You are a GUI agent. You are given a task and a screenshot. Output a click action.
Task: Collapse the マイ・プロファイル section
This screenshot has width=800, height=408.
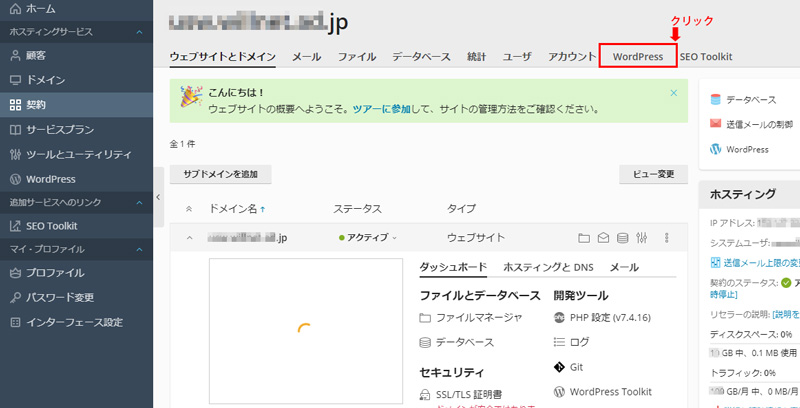tap(139, 249)
